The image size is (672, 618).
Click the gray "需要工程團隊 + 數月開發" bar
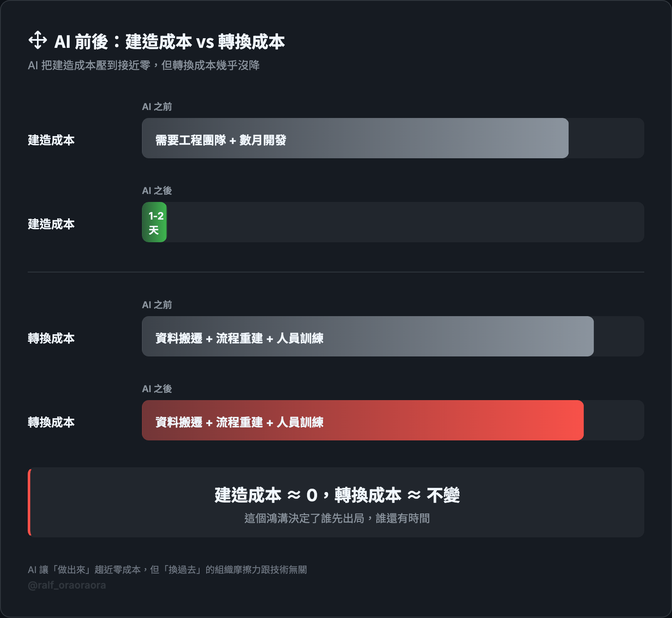click(355, 138)
